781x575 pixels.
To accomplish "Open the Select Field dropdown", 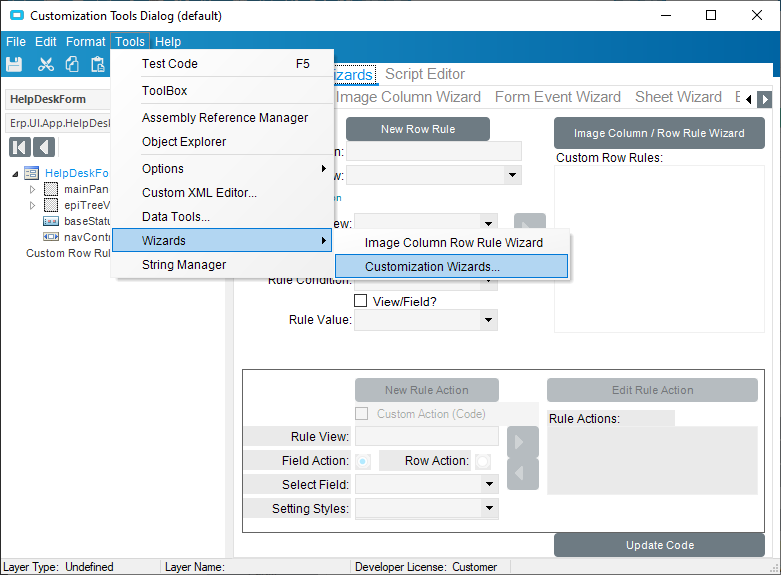I will 489,484.
